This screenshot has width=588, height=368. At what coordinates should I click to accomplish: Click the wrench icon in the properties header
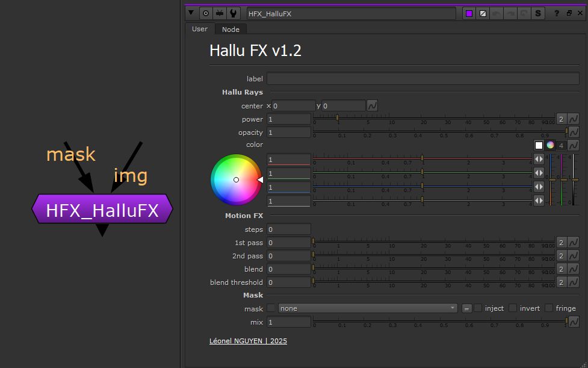pos(234,13)
